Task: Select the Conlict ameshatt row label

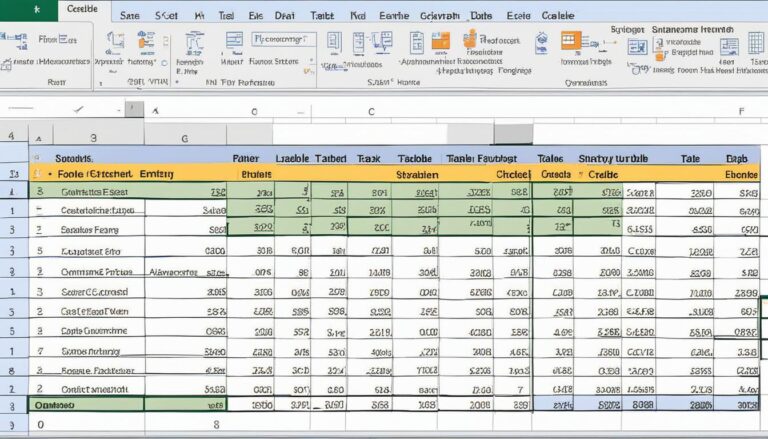Action: tap(95, 389)
